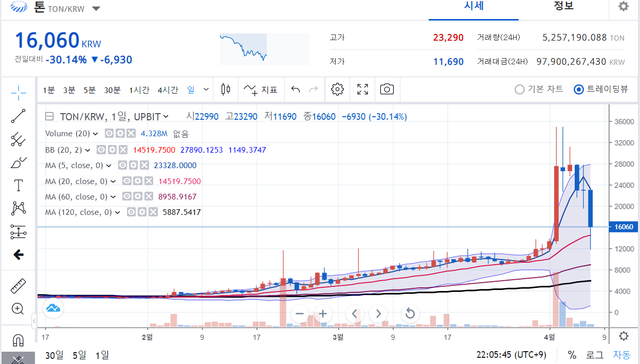Open the TON/KRW market selector dropdown
Image resolution: width=640 pixels, height=364 pixels.
pyautogui.click(x=96, y=9)
